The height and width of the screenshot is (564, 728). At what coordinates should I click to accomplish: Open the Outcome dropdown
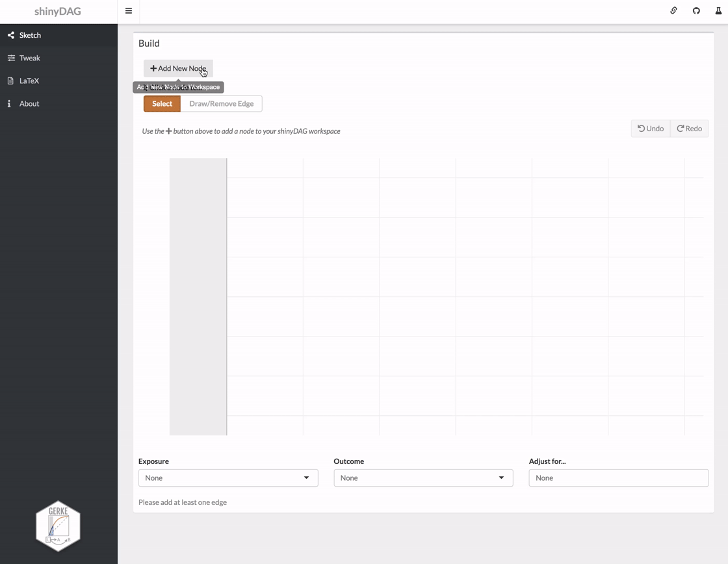click(423, 478)
